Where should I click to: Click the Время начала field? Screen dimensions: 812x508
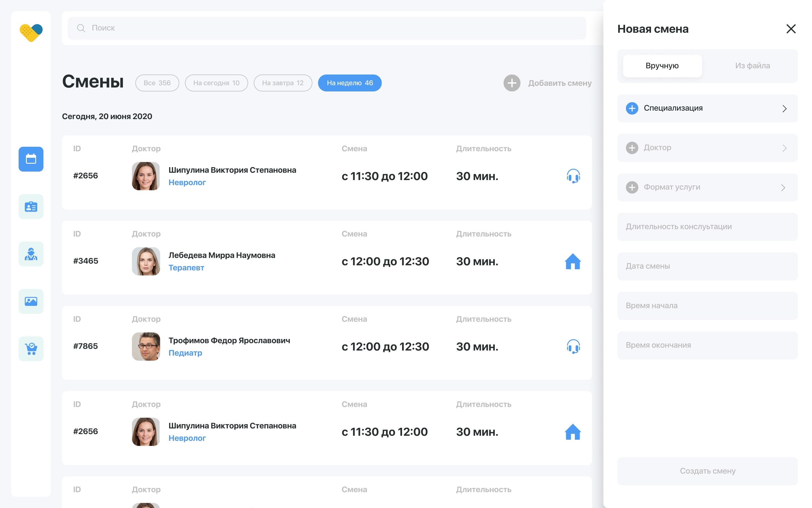[707, 306]
